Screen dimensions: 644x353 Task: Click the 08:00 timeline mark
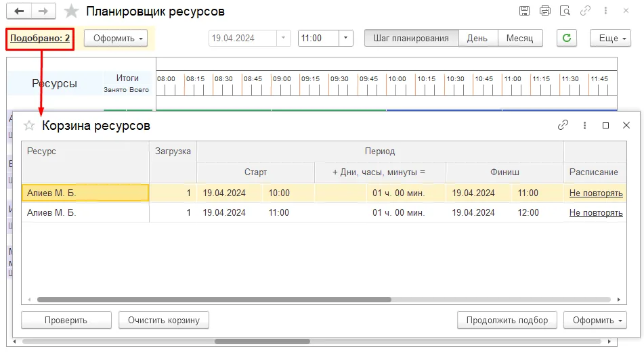[166, 78]
